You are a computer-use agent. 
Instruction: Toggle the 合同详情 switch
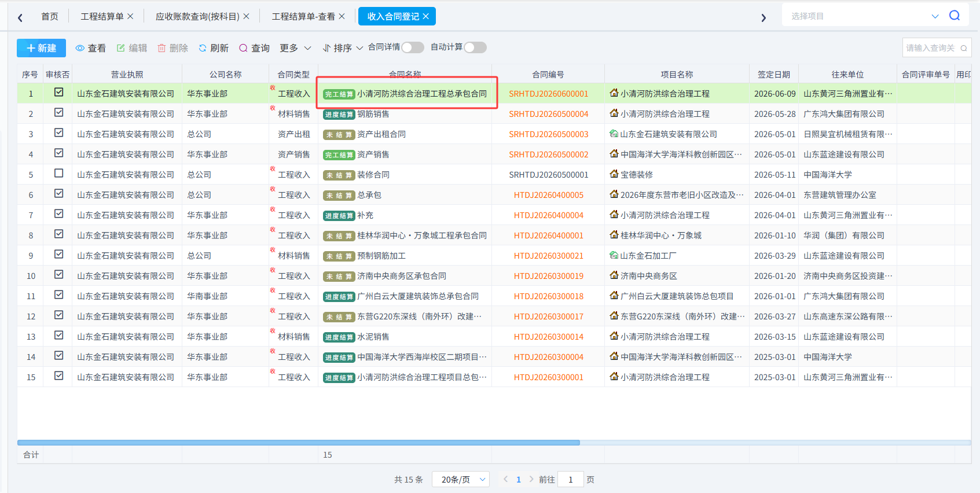pyautogui.click(x=413, y=47)
